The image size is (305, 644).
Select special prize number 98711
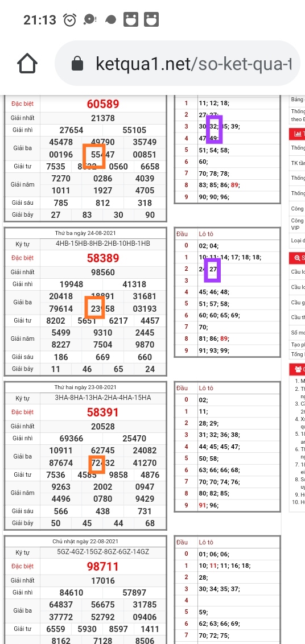[103, 567]
